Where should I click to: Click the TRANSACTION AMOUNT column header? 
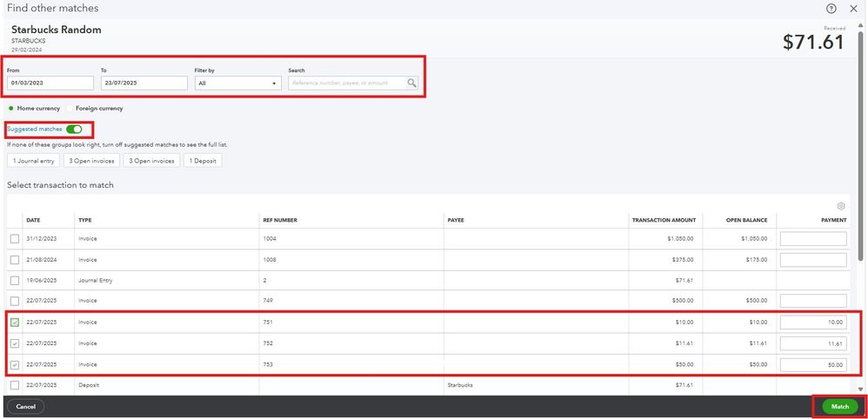(664, 220)
